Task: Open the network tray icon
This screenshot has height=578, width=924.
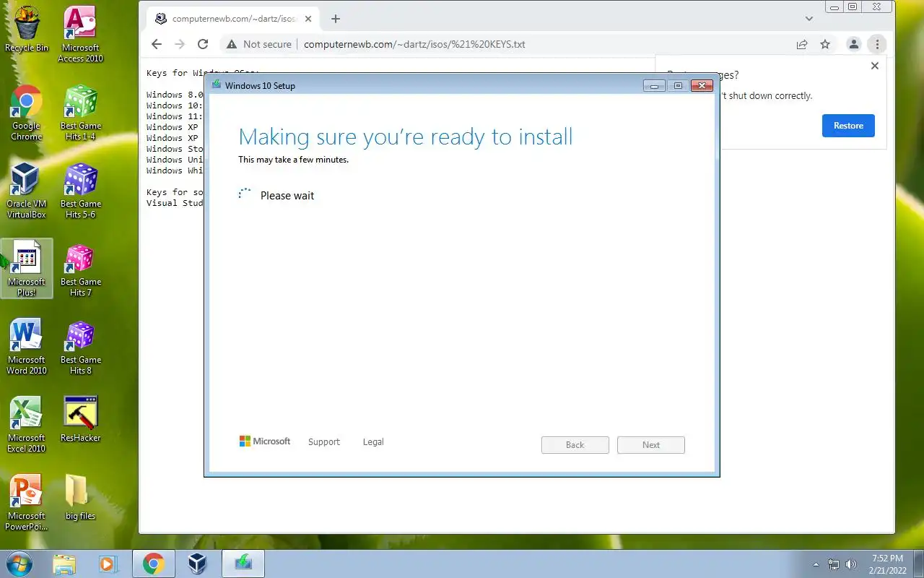Action: 834,564
